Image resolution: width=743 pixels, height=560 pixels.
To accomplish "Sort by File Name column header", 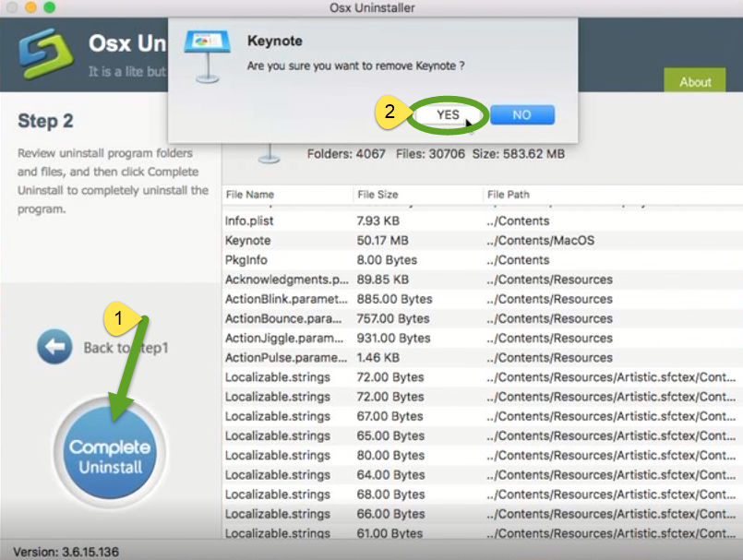I will point(249,195).
